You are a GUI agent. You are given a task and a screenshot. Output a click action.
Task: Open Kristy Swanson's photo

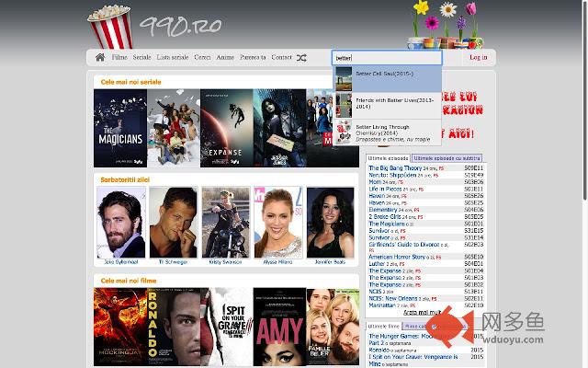pyautogui.click(x=226, y=223)
